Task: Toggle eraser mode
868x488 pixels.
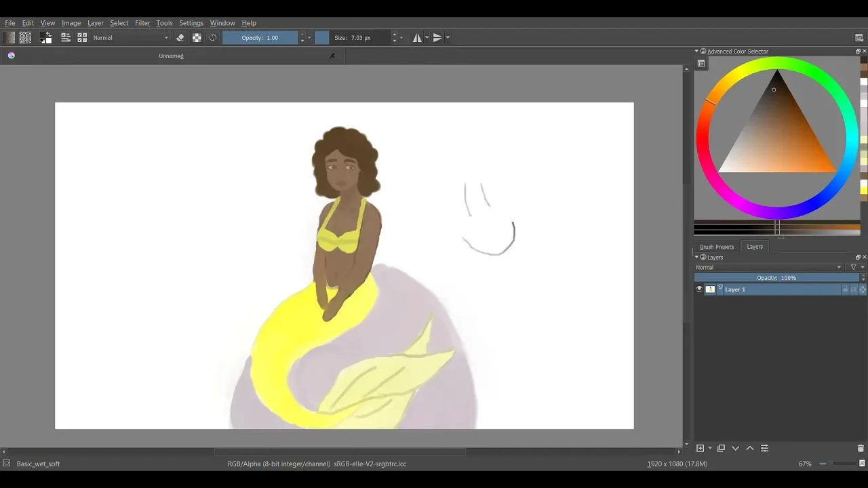Action: pos(180,38)
